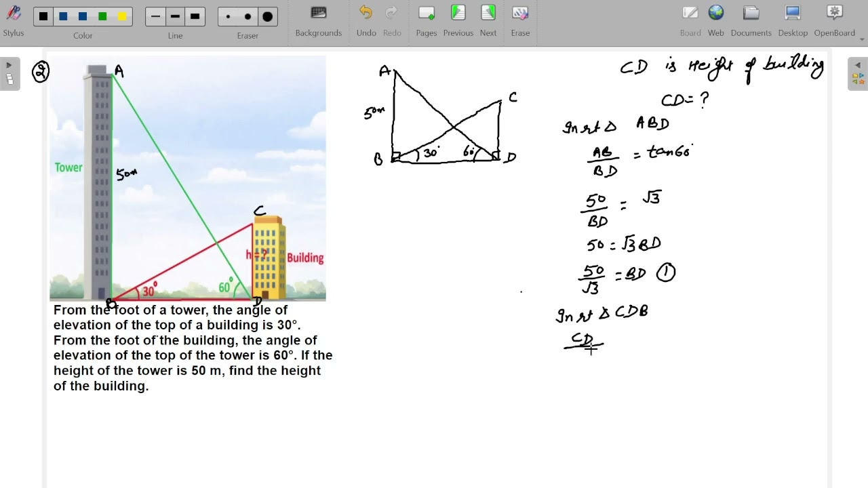Select the first dark blue pen color
The height and width of the screenshot is (488, 868).
tap(63, 16)
